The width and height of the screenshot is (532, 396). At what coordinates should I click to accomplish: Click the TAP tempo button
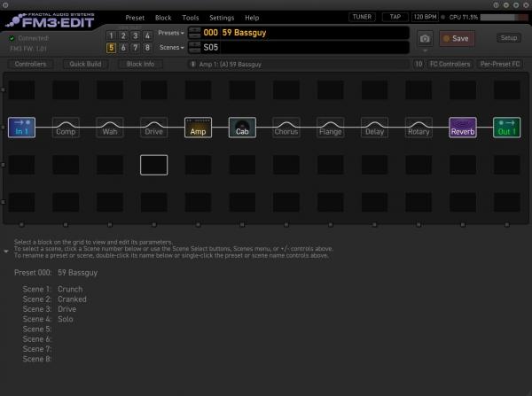[395, 17]
